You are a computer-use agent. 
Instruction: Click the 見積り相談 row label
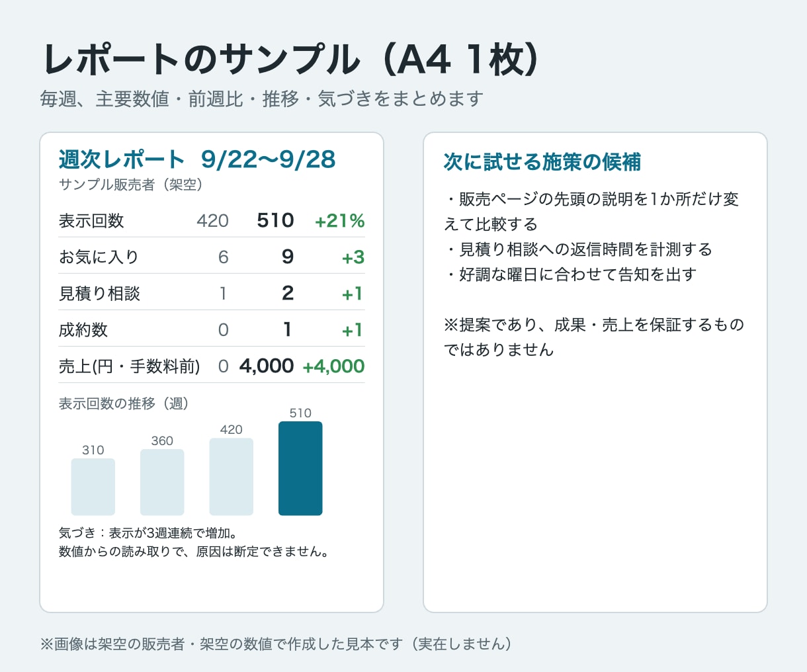point(99,294)
